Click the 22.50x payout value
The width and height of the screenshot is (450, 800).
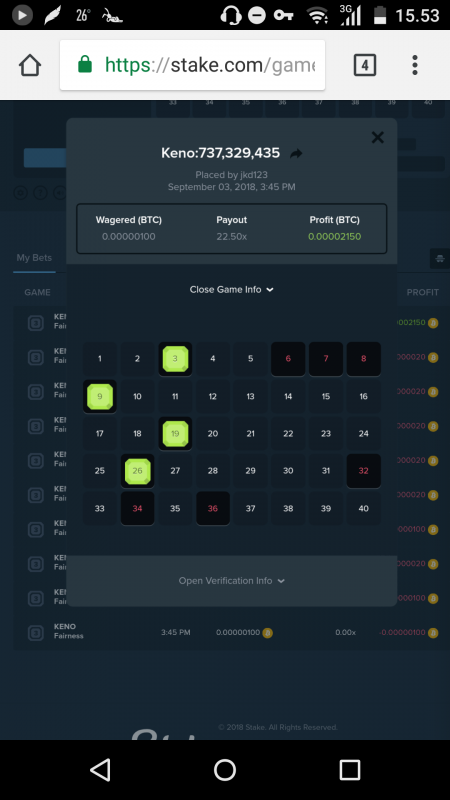[x=232, y=237]
